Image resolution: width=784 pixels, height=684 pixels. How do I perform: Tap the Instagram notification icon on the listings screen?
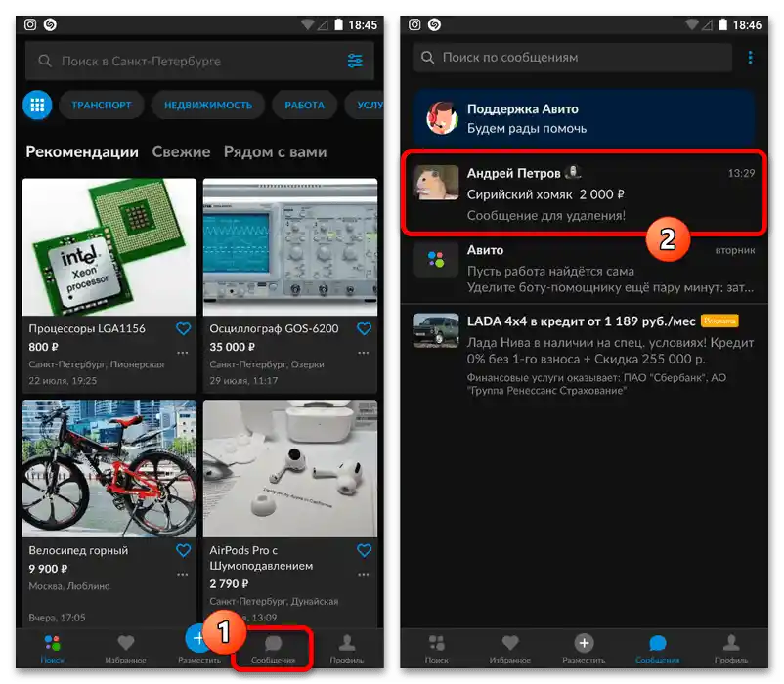coord(30,24)
